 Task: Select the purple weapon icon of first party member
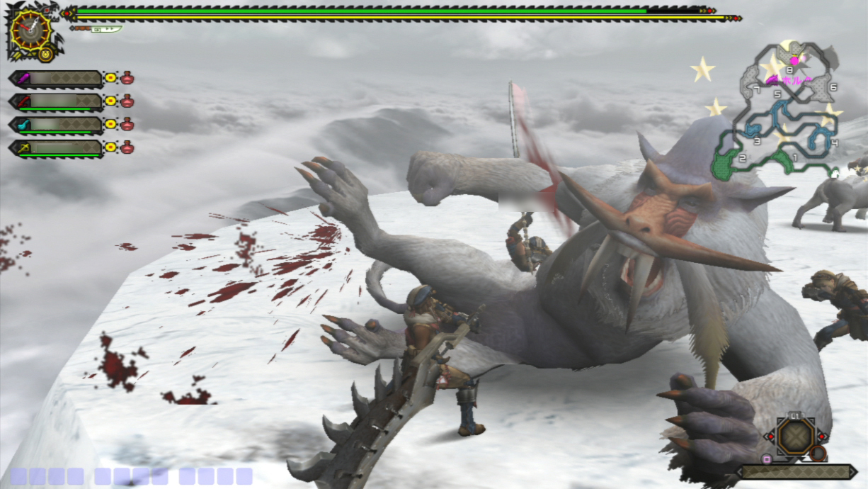point(23,78)
